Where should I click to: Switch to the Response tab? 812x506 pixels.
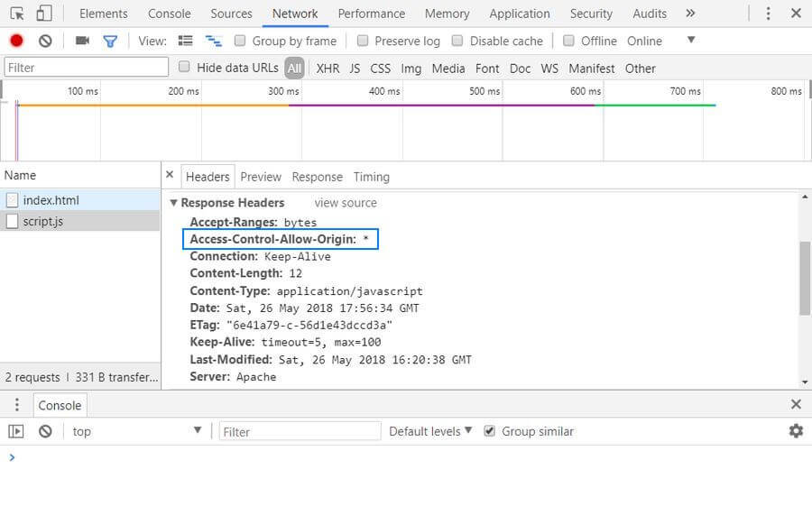coord(317,177)
